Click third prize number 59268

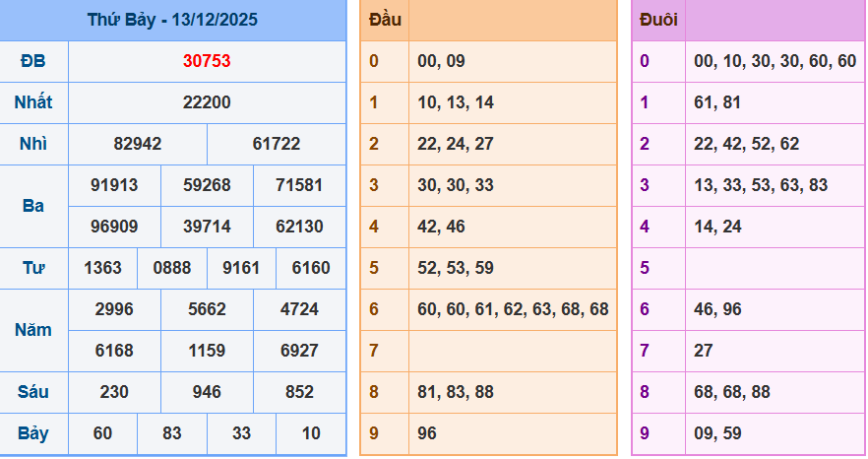[x=207, y=185]
